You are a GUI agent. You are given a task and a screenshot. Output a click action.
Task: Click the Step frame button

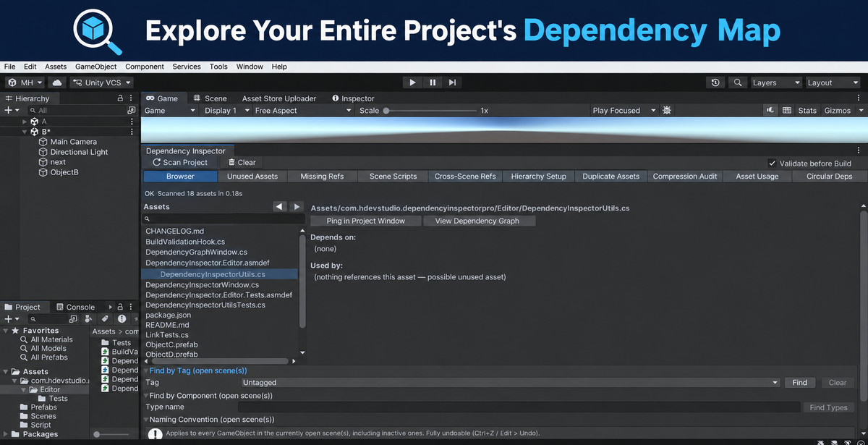tap(452, 82)
